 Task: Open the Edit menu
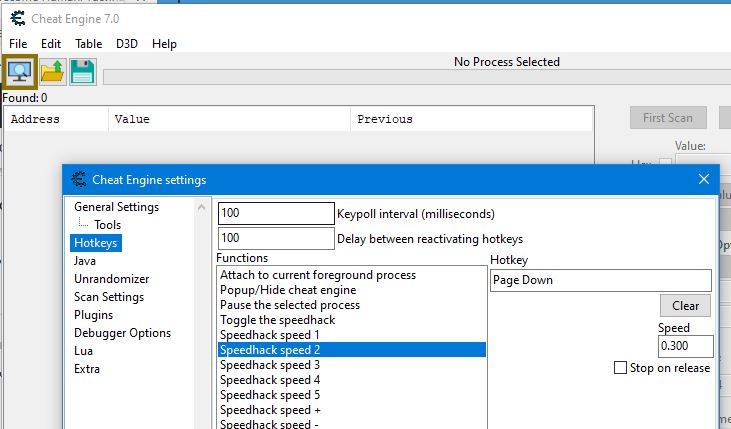pos(51,44)
